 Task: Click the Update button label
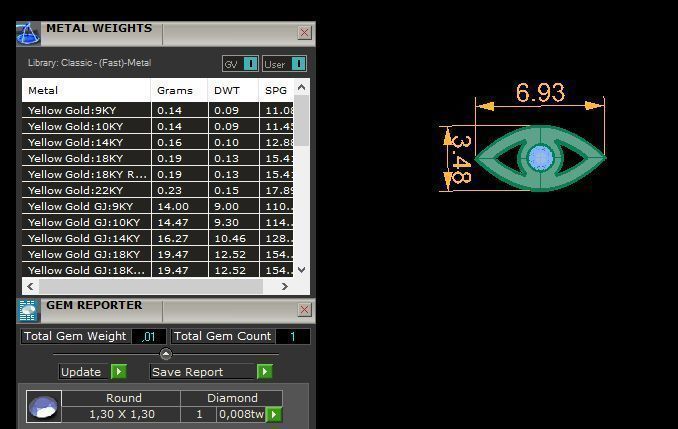(81, 372)
